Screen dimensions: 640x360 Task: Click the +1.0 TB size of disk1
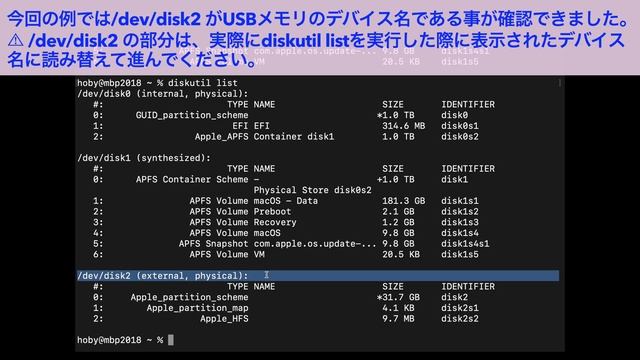(x=396, y=179)
